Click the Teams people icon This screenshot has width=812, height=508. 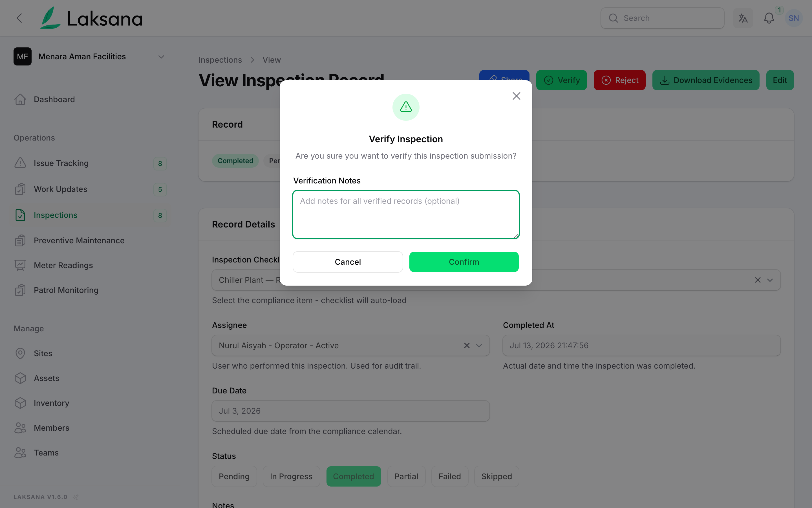coord(20,453)
